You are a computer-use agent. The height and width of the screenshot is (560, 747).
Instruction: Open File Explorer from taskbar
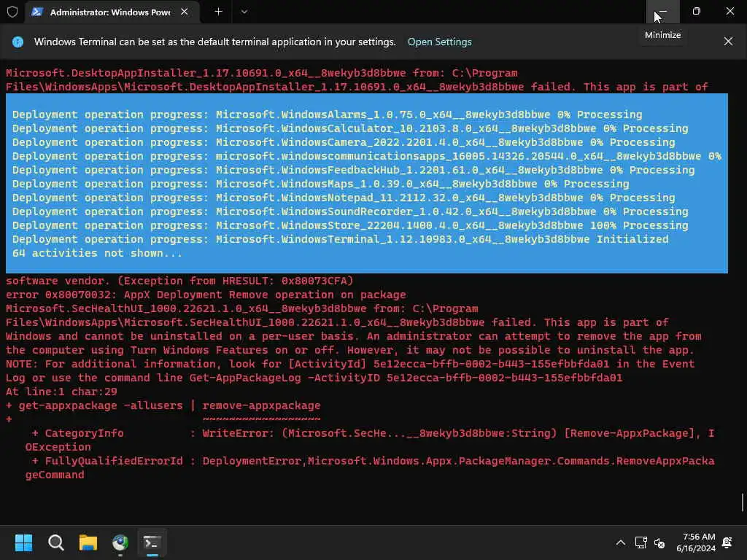(88, 542)
